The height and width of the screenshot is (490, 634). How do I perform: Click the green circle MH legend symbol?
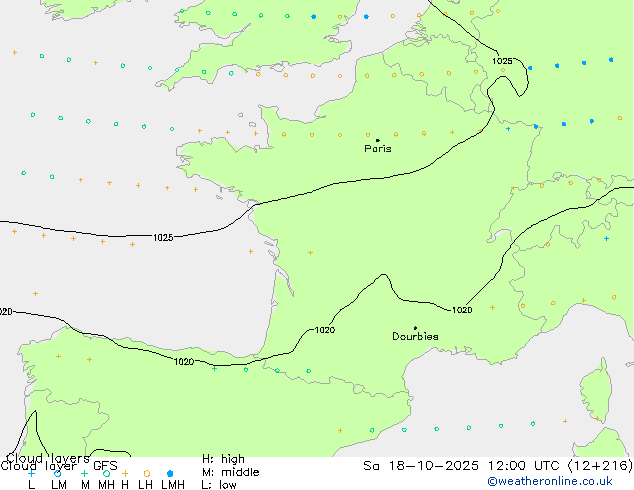pyautogui.click(x=106, y=473)
